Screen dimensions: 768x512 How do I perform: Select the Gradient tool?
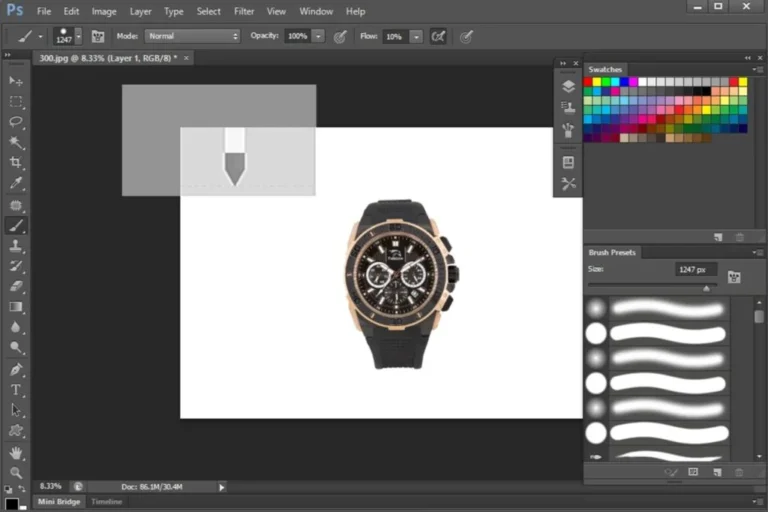pos(16,307)
